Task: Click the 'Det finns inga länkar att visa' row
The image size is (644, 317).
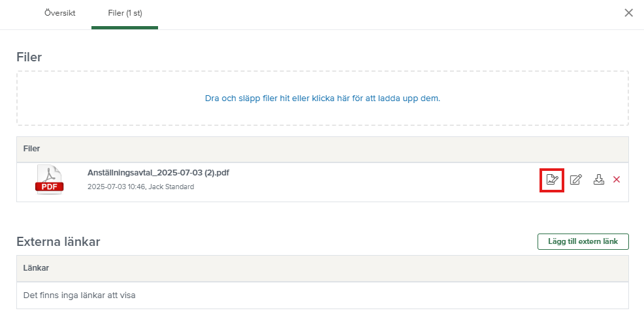Action: [79, 295]
